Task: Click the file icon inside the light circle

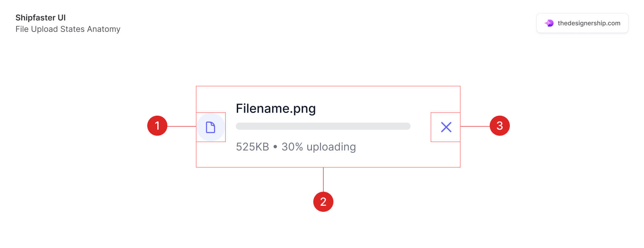Action: [x=211, y=127]
